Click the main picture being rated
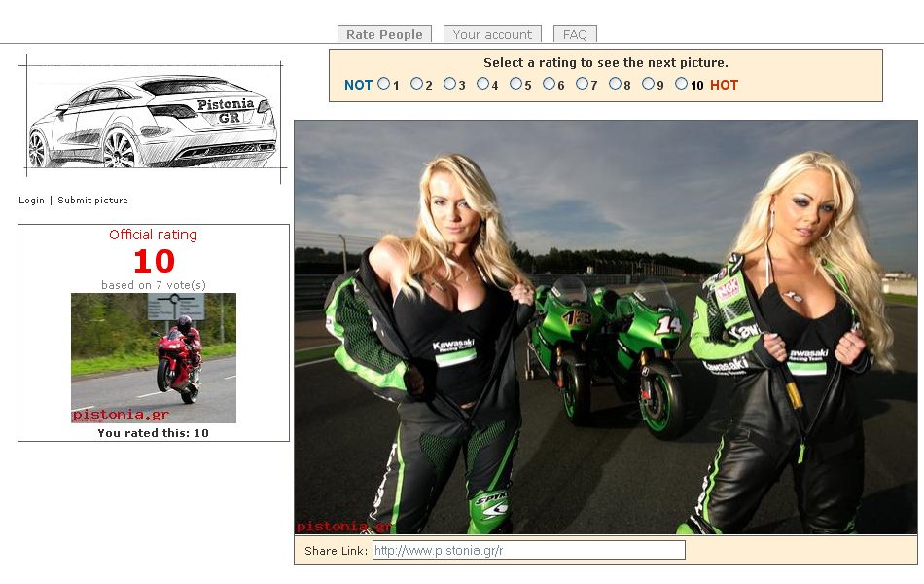This screenshot has height=584, width=924. (605, 327)
